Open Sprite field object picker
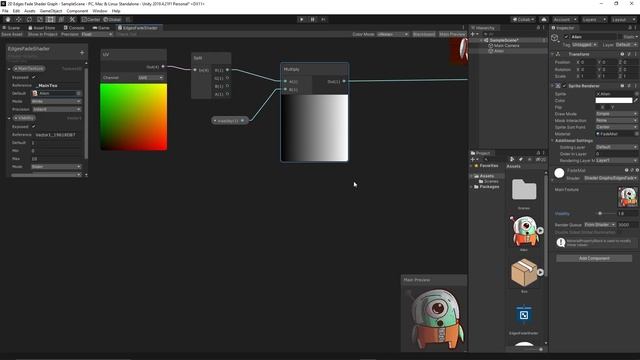The image size is (640, 360). pyautogui.click(x=636, y=93)
